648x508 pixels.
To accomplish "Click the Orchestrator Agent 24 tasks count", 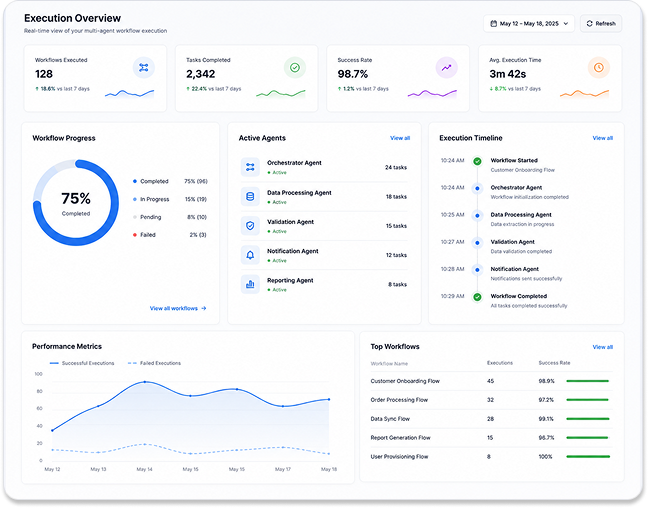I will tap(396, 167).
